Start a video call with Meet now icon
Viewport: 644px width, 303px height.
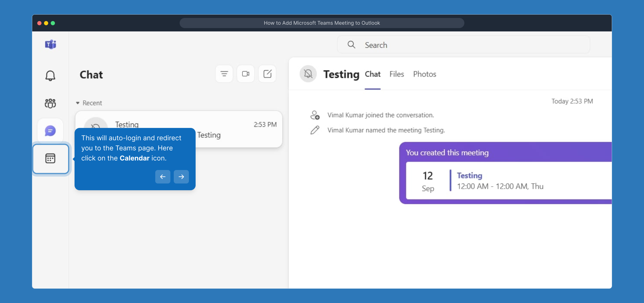pyautogui.click(x=245, y=74)
